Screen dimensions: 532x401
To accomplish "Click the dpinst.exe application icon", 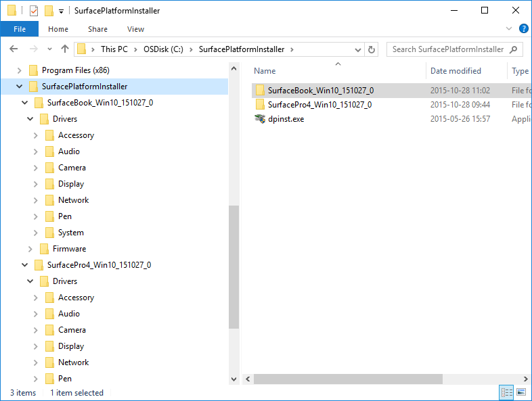I will pyautogui.click(x=260, y=119).
